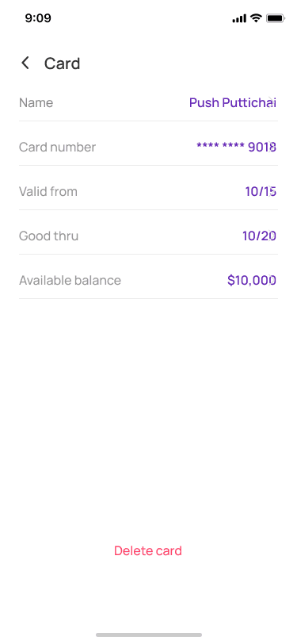This screenshot has height=644, width=297.
Task: Tap the Card number label
Action: pos(58,147)
